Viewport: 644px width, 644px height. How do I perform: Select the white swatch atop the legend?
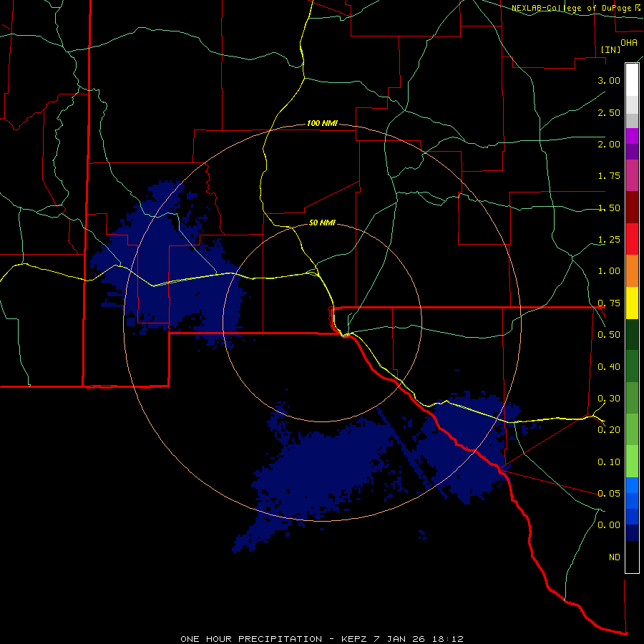coord(632,79)
